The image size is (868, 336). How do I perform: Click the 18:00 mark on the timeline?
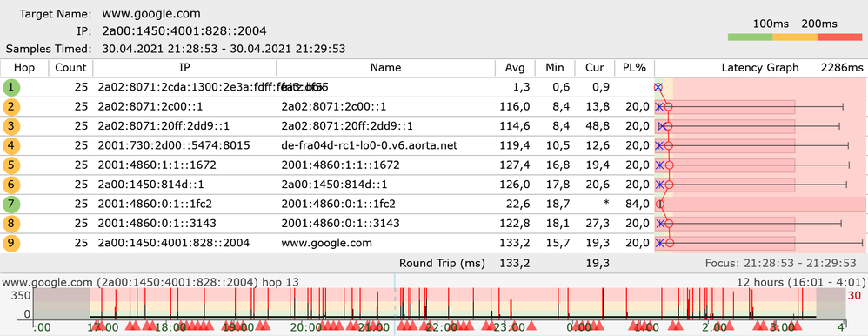point(171,327)
